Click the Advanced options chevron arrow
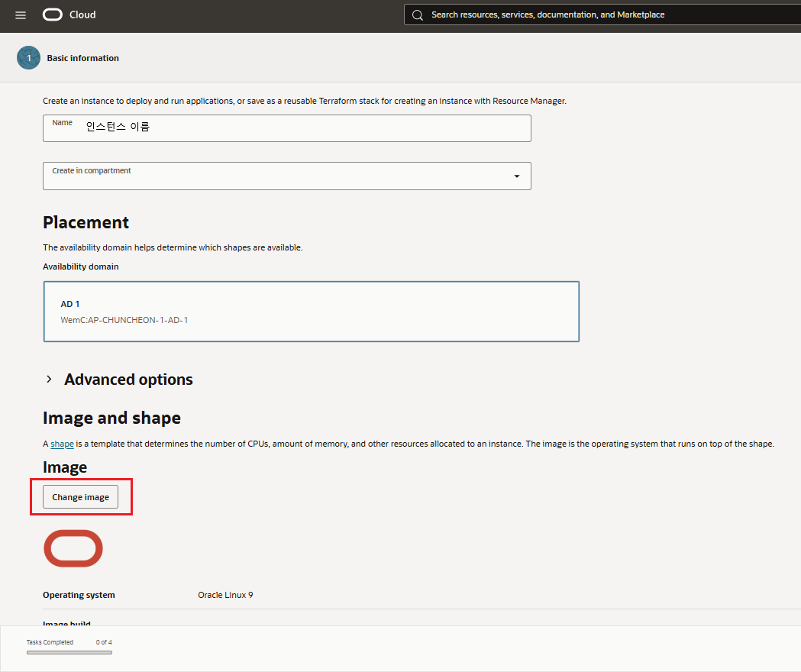This screenshot has width=801, height=672. click(50, 380)
